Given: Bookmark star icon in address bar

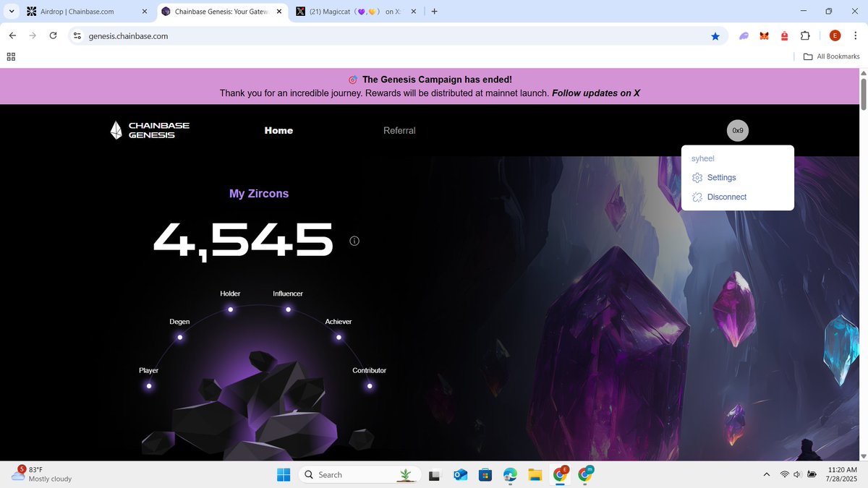Looking at the screenshot, I should [x=715, y=35].
